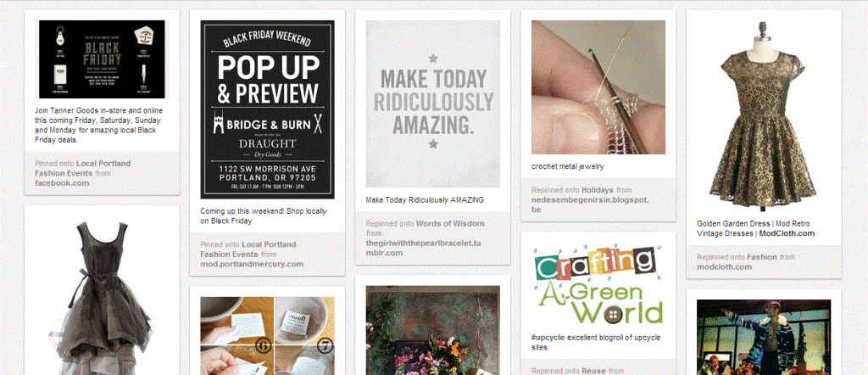This screenshot has height=375, width=868.
Task: Open the flower arrangement pin image
Action: point(433,330)
